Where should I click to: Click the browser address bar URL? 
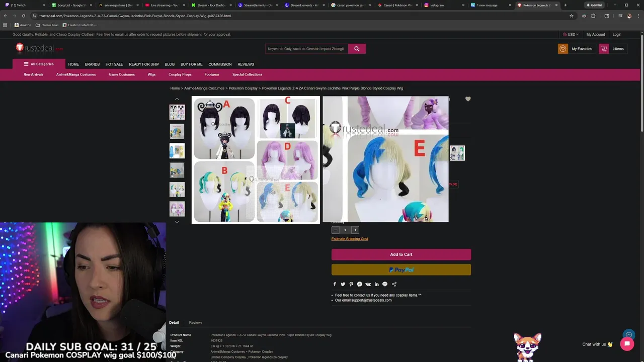coord(135,16)
